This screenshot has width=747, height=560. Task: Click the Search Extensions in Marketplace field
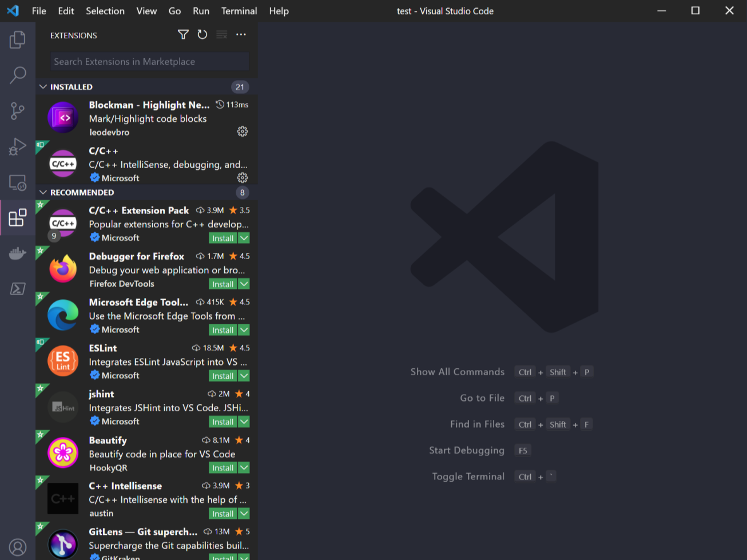(x=149, y=61)
